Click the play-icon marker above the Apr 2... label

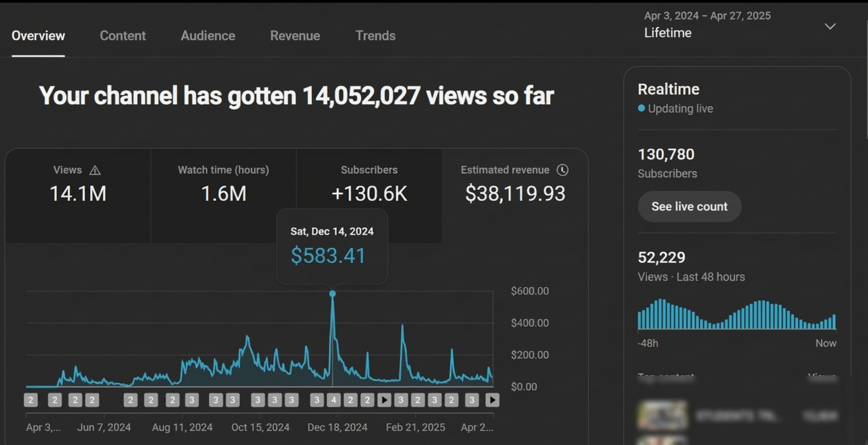tap(493, 400)
